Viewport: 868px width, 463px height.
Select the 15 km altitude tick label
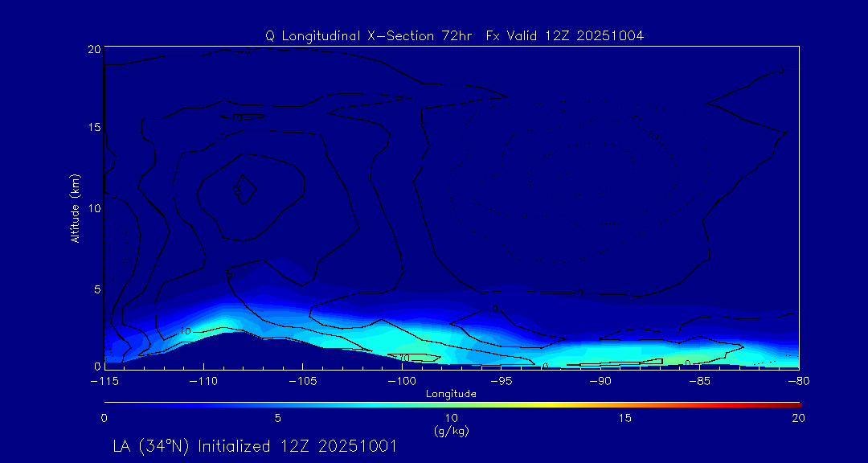point(93,128)
